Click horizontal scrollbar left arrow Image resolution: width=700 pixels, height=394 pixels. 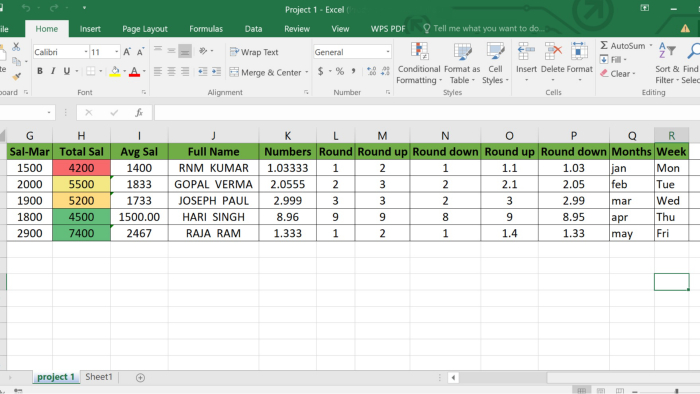[453, 378]
